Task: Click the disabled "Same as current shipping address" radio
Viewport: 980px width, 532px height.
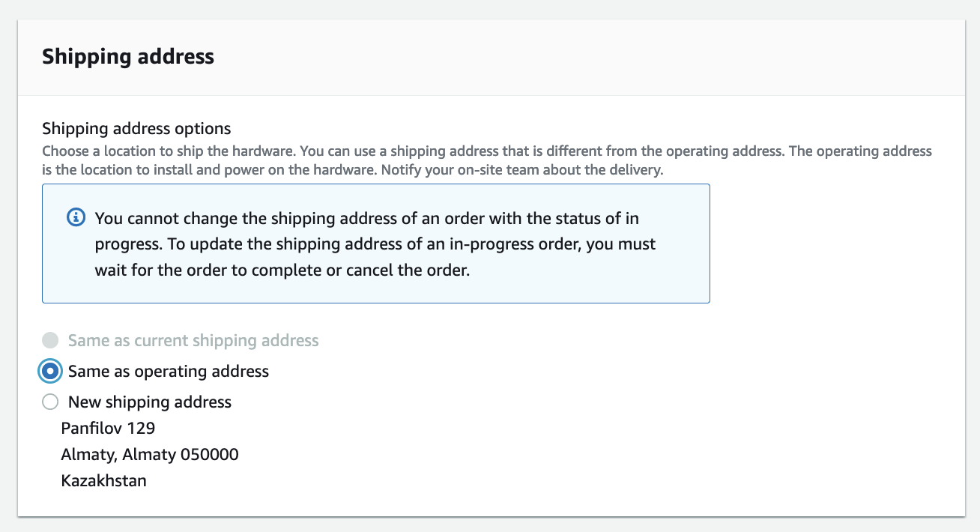Action: (50, 341)
